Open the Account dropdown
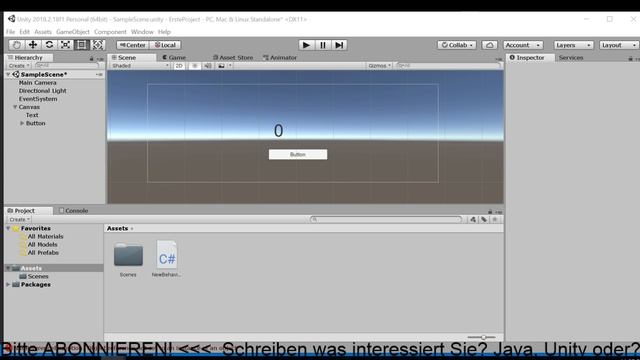The image size is (640, 360). (523, 45)
